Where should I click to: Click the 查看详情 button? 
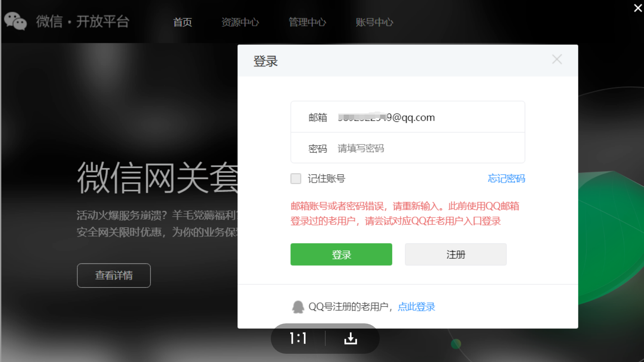tap(114, 276)
